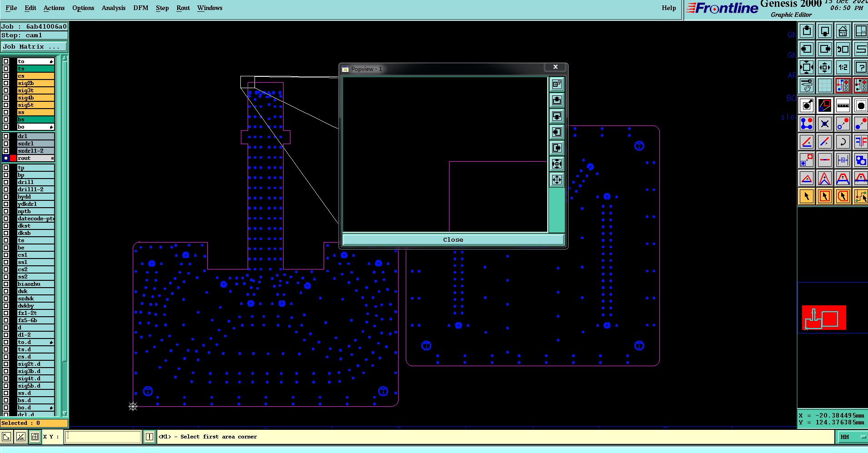Screen dimensions: 868x453
Task: Click the dashed octagon highlight icon
Action: tap(861, 105)
